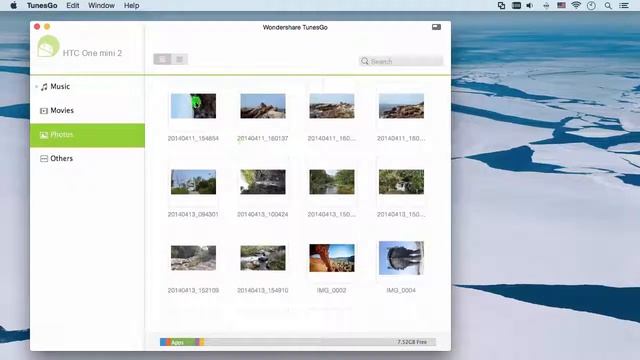Switch to the grid view toggle

(x=179, y=59)
